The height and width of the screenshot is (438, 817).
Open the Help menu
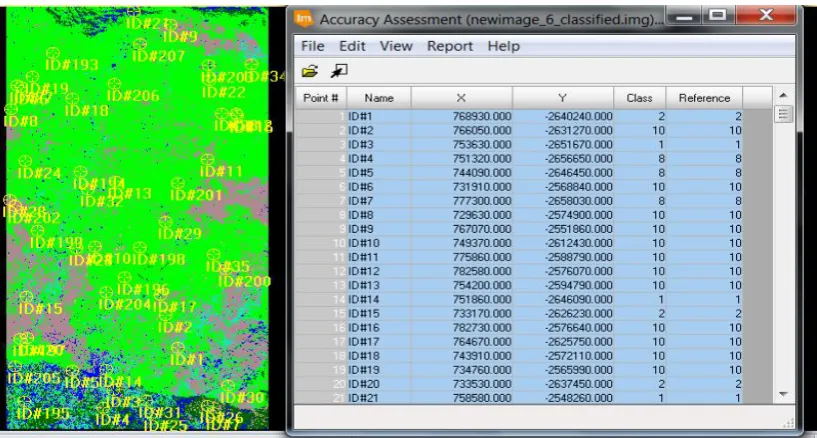(x=503, y=46)
